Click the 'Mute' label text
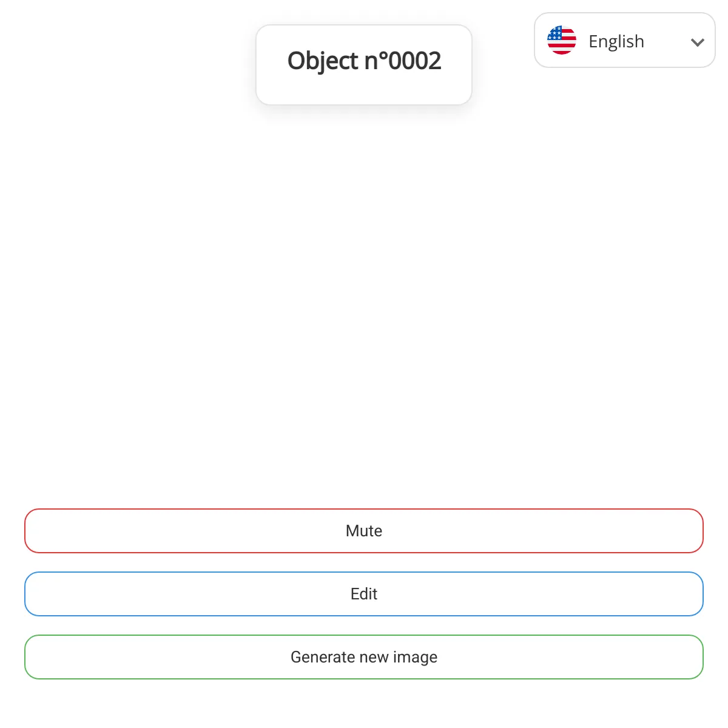 364,531
